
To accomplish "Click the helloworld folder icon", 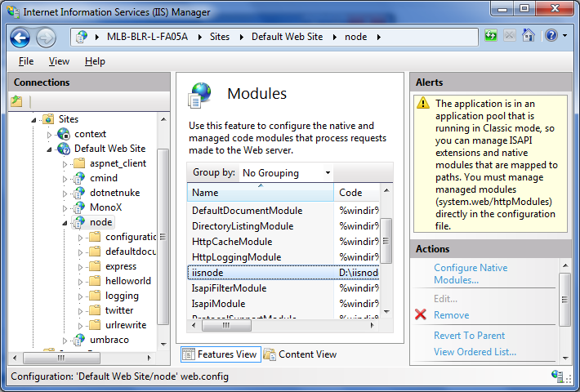I will (x=95, y=281).
